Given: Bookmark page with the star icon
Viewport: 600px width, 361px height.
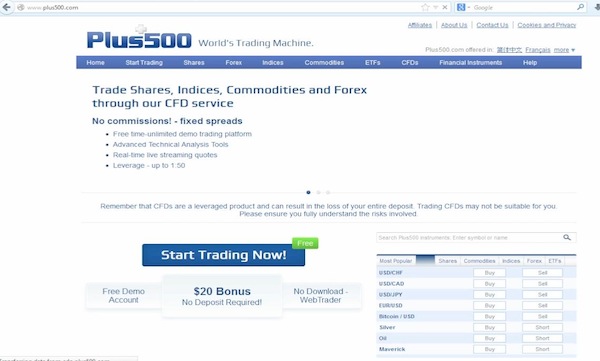Looking at the screenshot, I should point(425,7).
